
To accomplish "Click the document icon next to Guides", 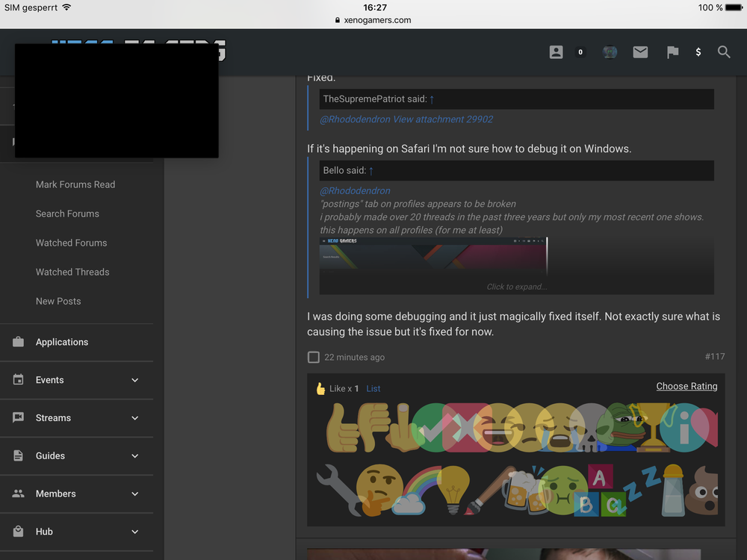I will 18,455.
